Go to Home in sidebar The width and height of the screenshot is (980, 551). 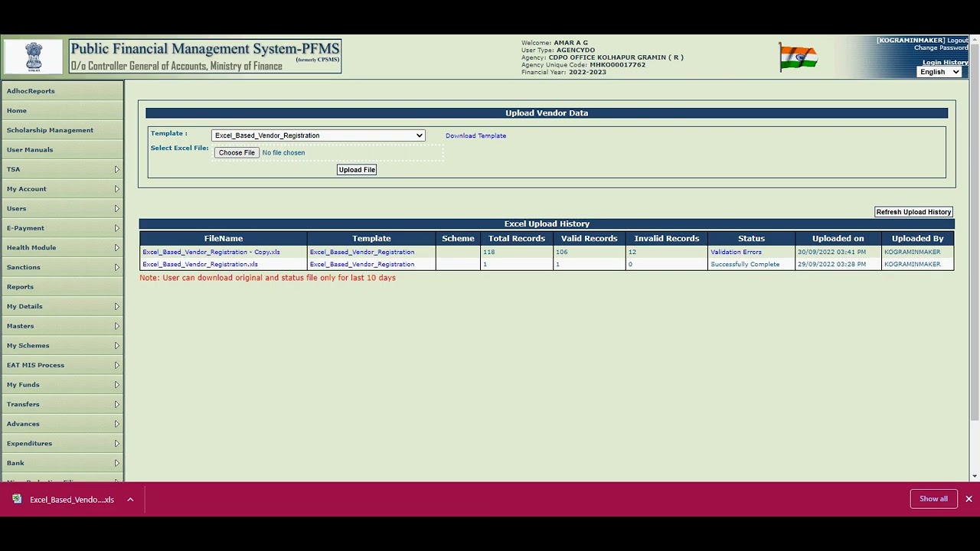[x=62, y=110]
